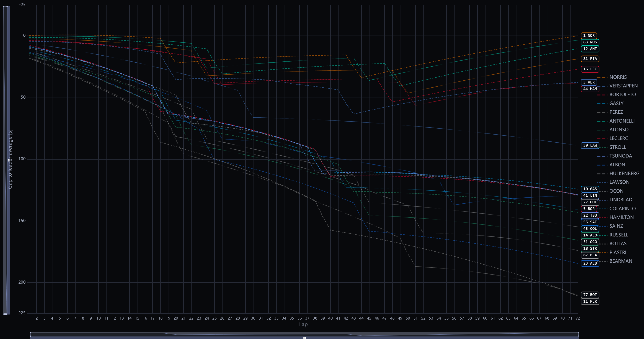Screen dimensions: 644x339
Task: Toggle the VERSTAPPEN legend entry
Action: tap(617, 86)
